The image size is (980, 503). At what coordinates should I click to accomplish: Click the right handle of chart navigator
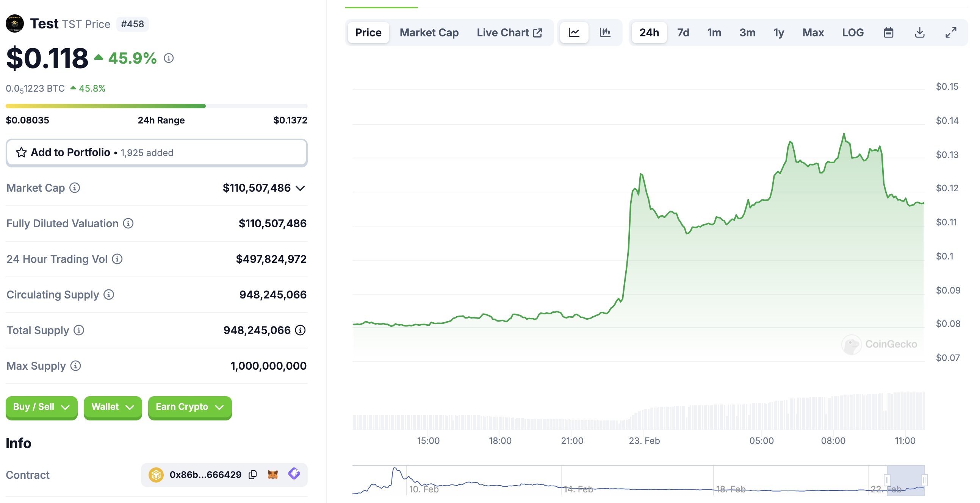(924, 480)
